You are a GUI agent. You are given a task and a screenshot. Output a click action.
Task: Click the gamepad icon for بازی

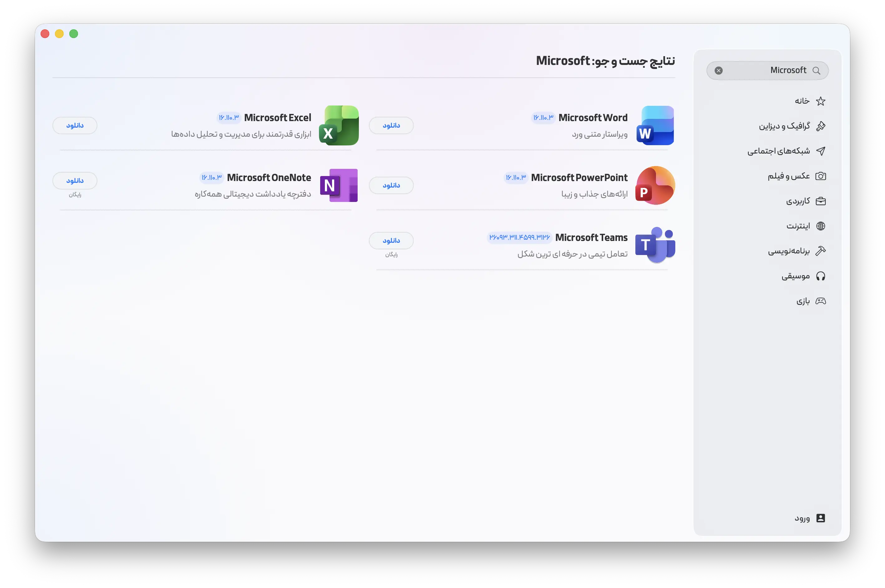(x=820, y=301)
